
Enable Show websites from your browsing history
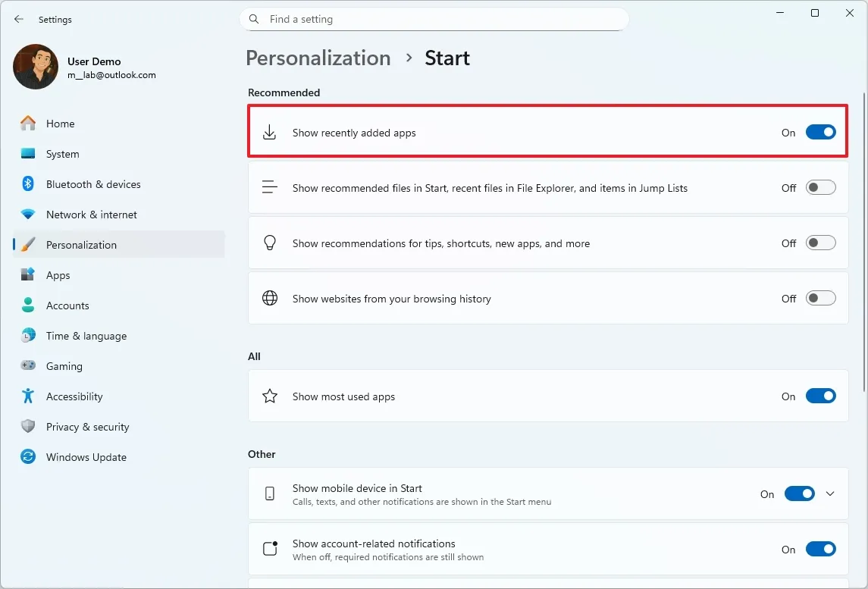pyautogui.click(x=820, y=298)
